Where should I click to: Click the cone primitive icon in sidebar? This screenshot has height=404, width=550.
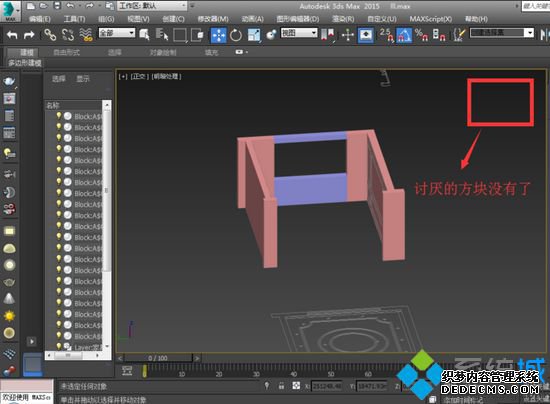coord(9,298)
